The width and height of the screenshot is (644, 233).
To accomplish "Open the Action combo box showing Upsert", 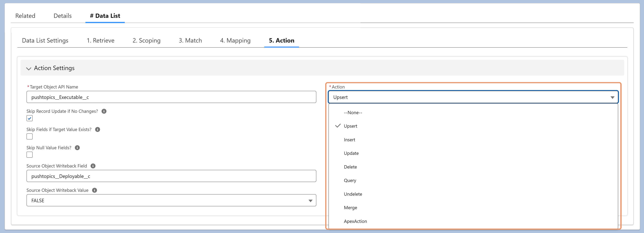I will pos(473,97).
